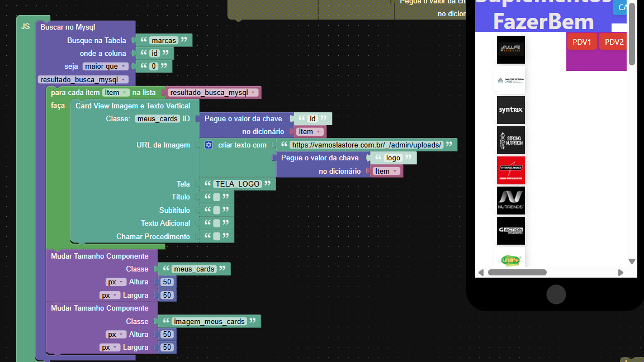Edit the Altura value 50 for imagem_meus_cards
The height and width of the screenshot is (362, 644).
point(167,335)
